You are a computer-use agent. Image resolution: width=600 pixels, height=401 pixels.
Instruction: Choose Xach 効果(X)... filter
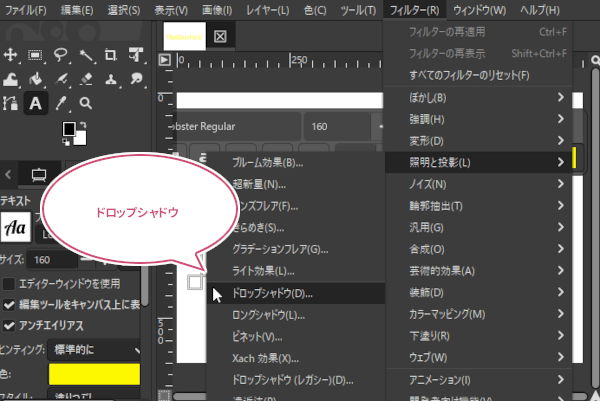pyautogui.click(x=296, y=358)
